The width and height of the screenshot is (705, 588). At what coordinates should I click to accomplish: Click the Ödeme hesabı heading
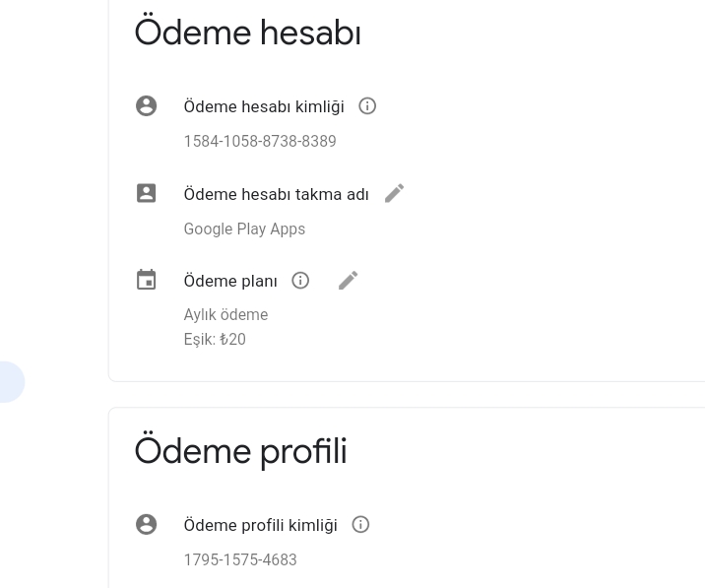pyautogui.click(x=248, y=32)
